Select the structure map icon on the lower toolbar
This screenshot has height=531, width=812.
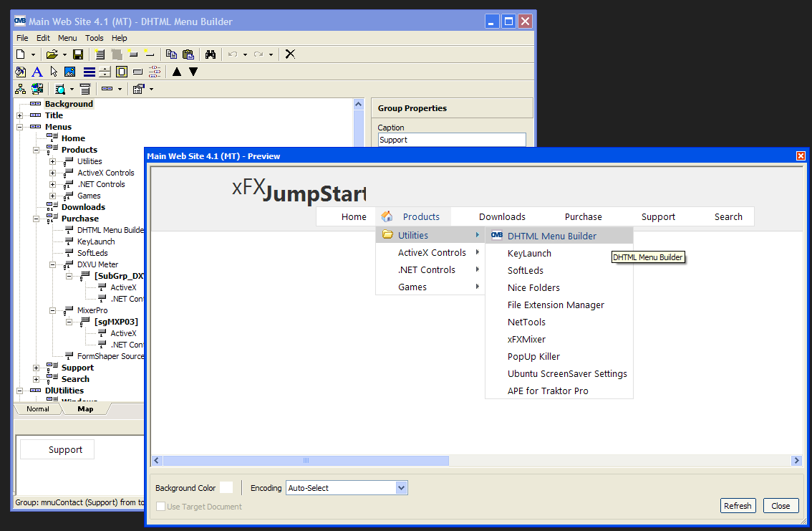pyautogui.click(x=19, y=88)
